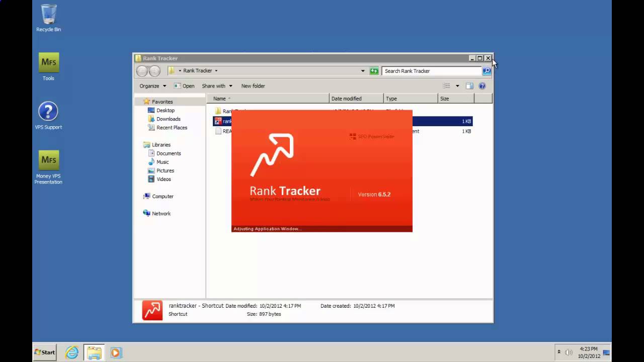Screen dimensions: 644x362
Task: Click the Rank Tracker splash screen logo
Action: pos(272,154)
